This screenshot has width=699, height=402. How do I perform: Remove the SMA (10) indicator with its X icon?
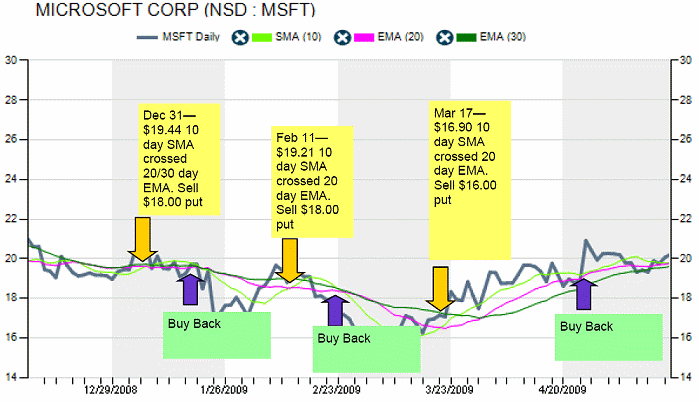240,37
